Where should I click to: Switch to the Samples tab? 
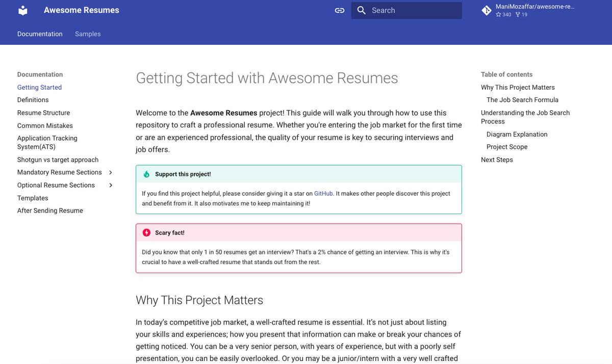(x=88, y=34)
